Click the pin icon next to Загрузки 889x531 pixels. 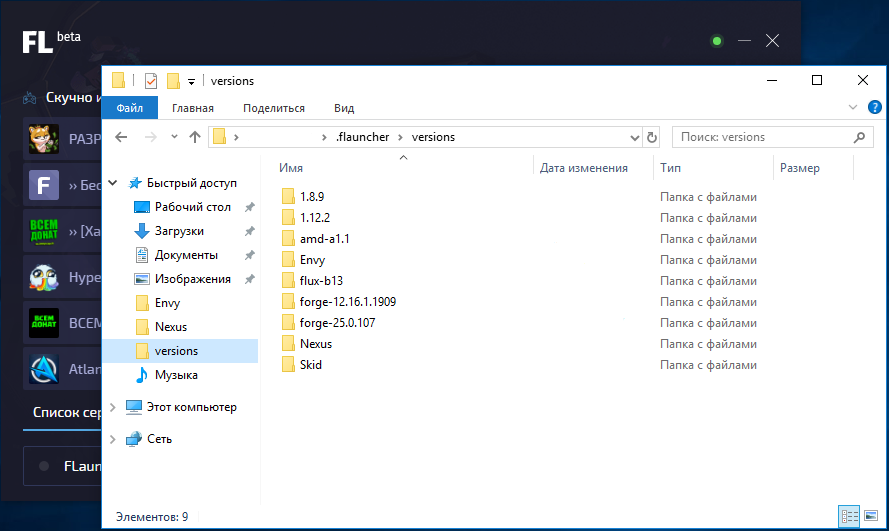pos(249,231)
